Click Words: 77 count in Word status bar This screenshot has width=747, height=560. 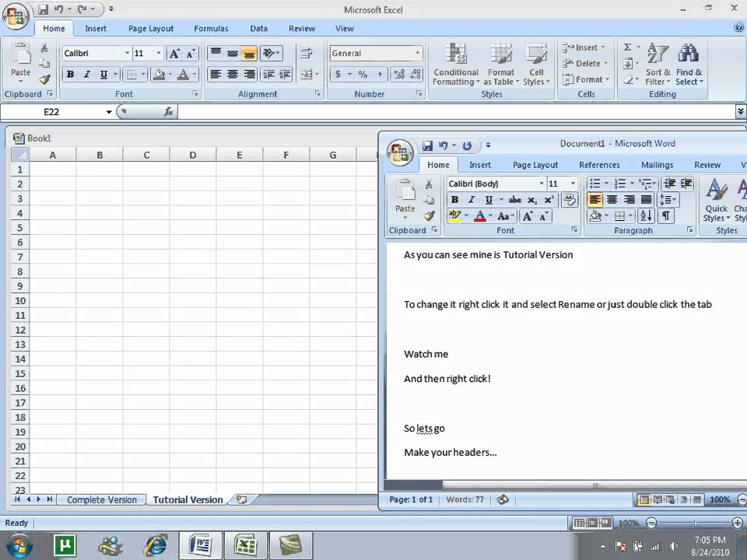(465, 499)
